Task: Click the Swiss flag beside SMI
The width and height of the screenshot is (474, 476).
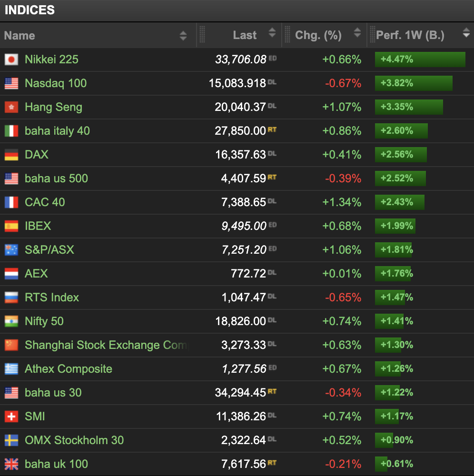Action: (x=11, y=416)
